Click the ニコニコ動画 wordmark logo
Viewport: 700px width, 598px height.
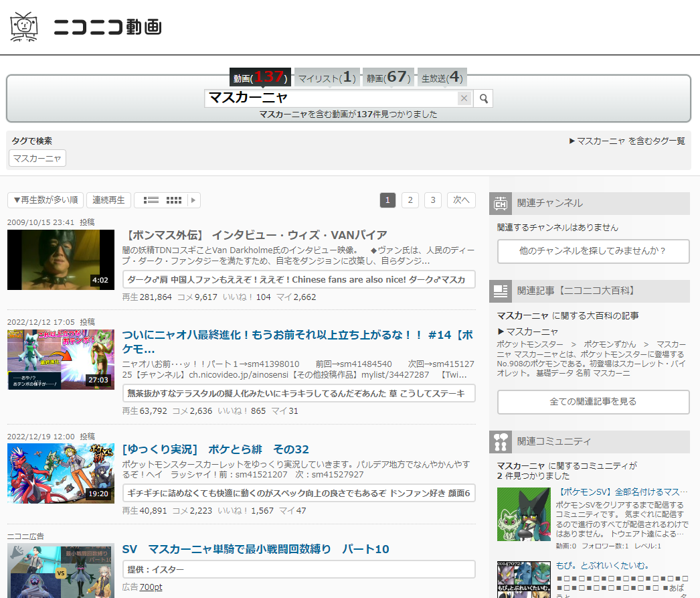point(108,27)
